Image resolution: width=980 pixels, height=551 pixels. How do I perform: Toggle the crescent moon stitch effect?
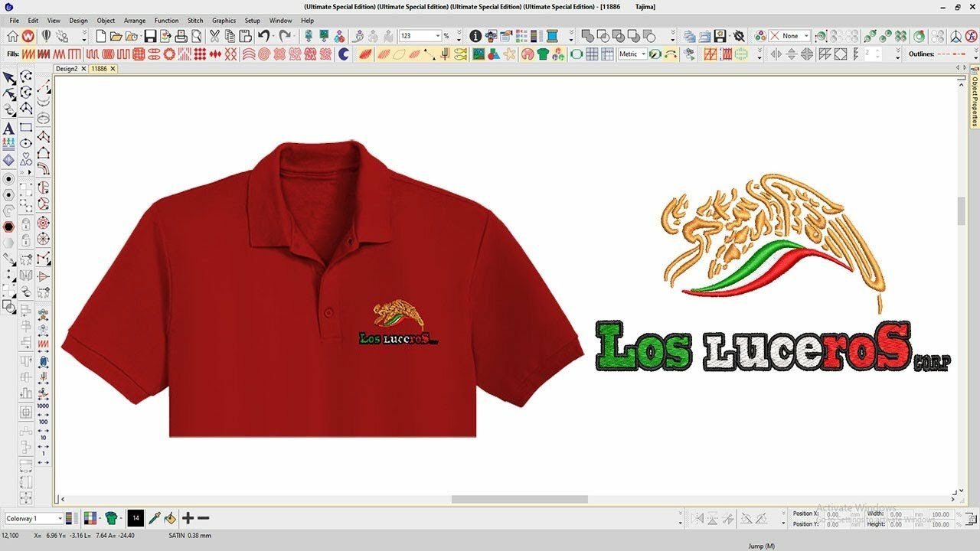(344, 54)
